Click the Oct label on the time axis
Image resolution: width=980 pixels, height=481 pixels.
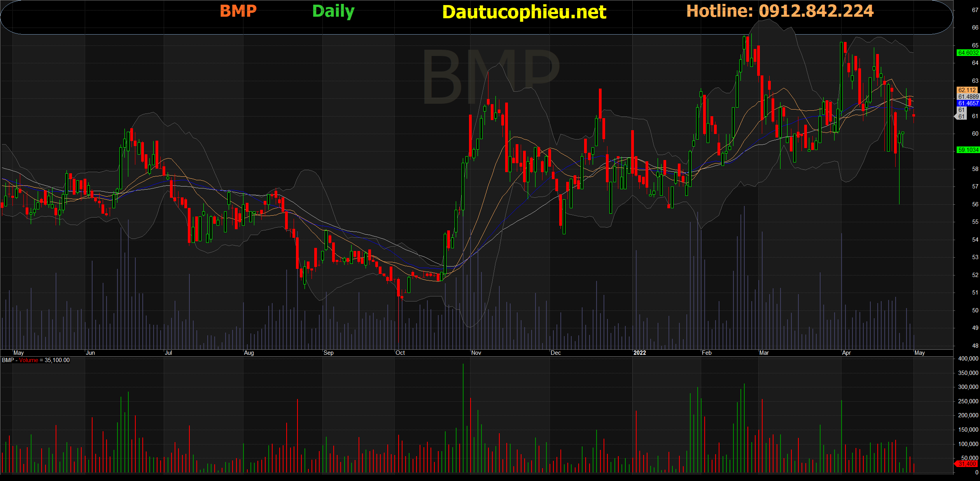[x=400, y=353]
